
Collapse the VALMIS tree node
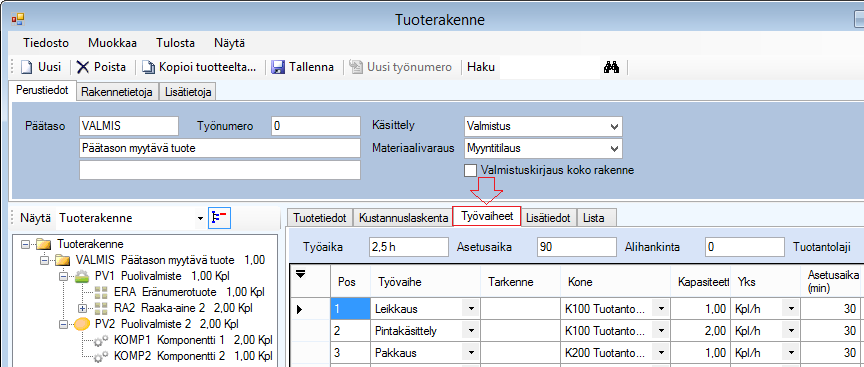(45, 260)
